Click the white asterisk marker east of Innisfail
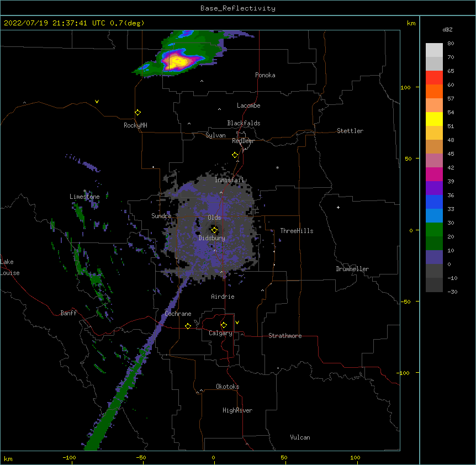 277,167
